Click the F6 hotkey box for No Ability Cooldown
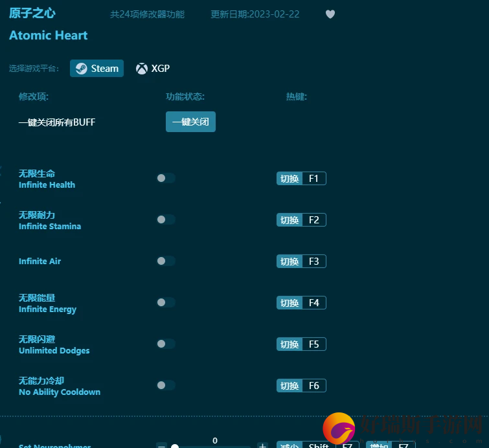 314,386
